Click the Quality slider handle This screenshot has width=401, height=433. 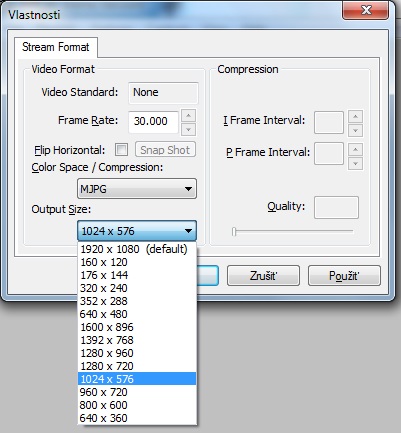(234, 231)
